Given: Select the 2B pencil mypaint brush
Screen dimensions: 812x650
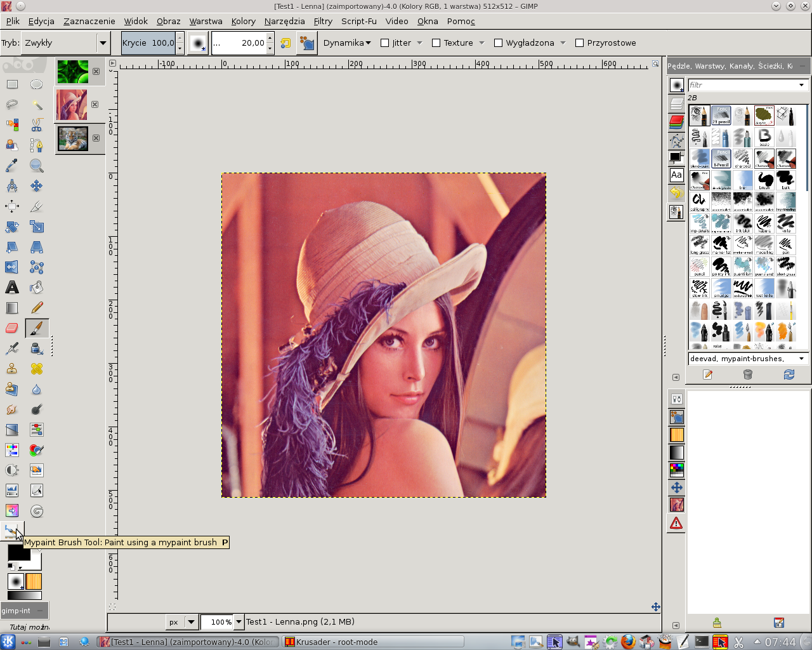Looking at the screenshot, I should click(x=721, y=115).
